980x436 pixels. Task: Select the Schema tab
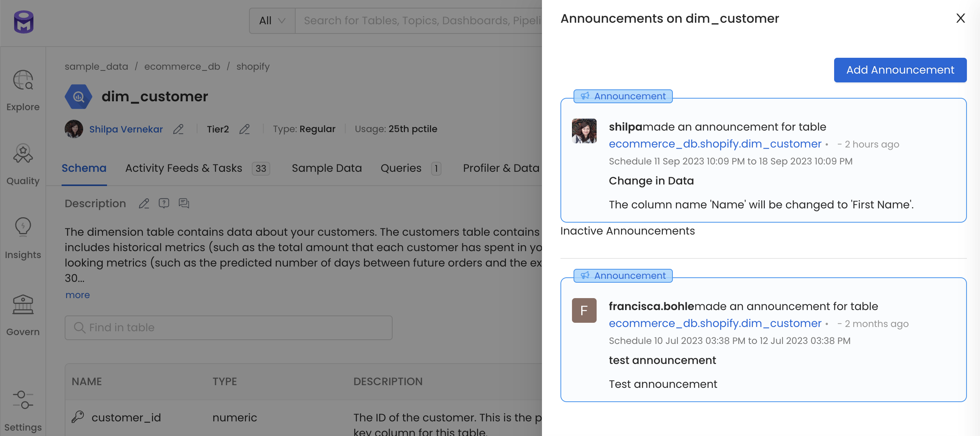pyautogui.click(x=84, y=168)
